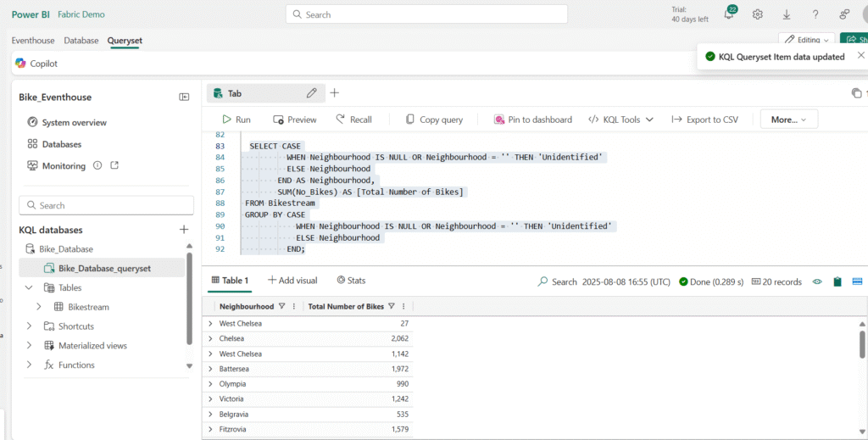Viewport: 868px width, 440px height.
Task: Dismiss the Queryset updated notification
Action: (861, 55)
